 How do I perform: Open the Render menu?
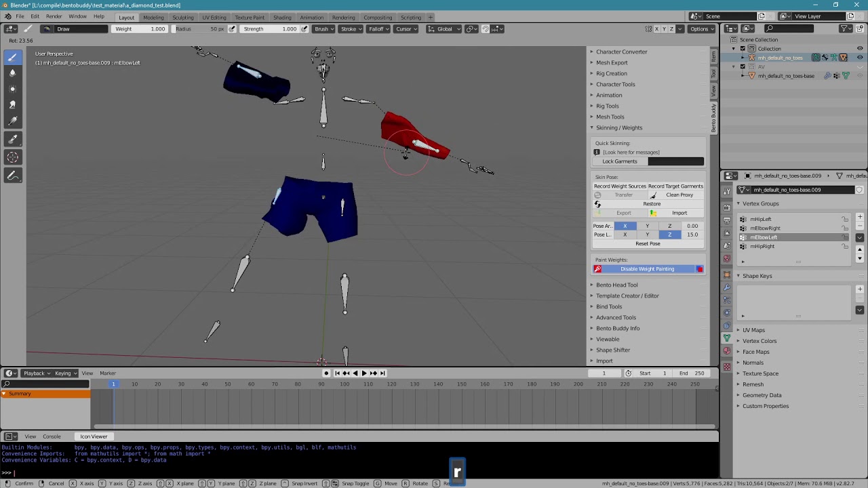coord(54,16)
